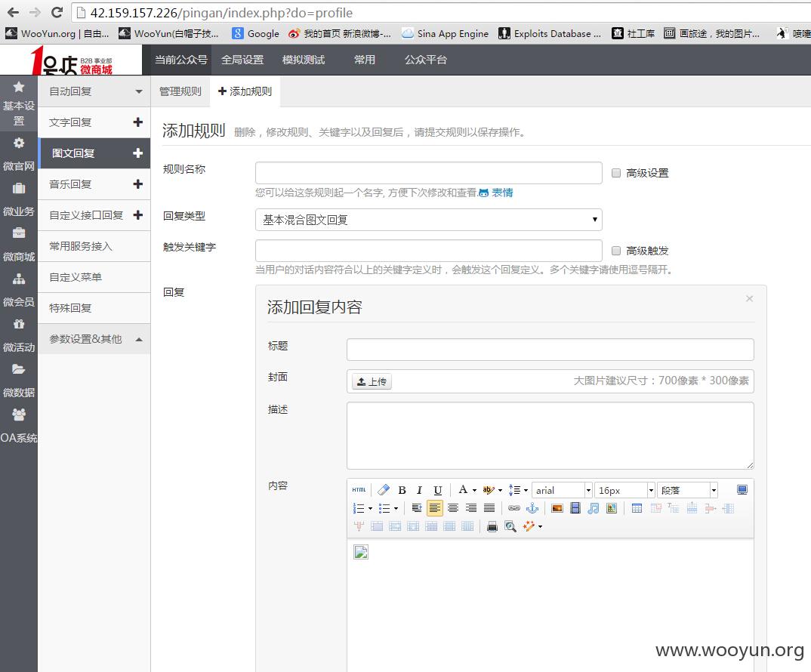Justify text in editor
The height and width of the screenshot is (672, 811).
click(489, 508)
